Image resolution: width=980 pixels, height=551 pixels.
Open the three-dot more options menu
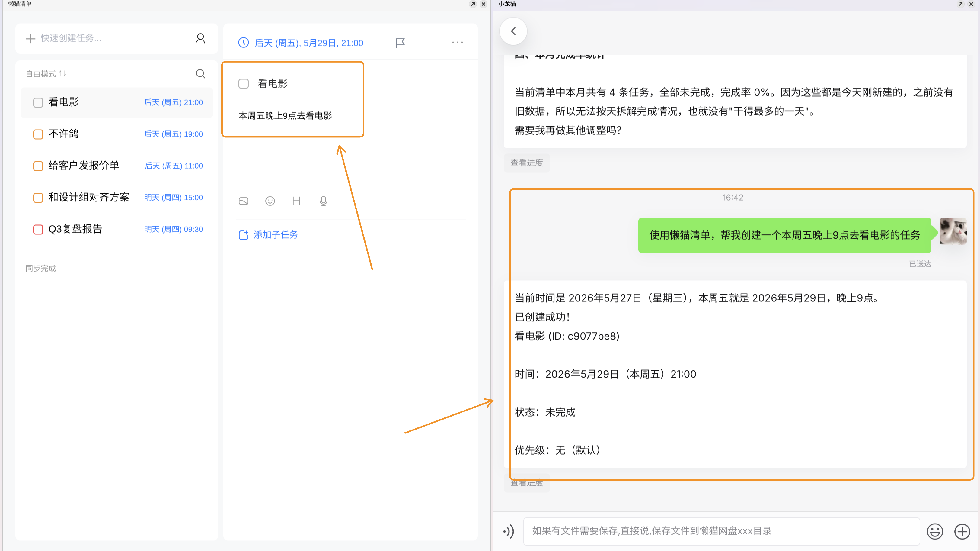point(457,43)
